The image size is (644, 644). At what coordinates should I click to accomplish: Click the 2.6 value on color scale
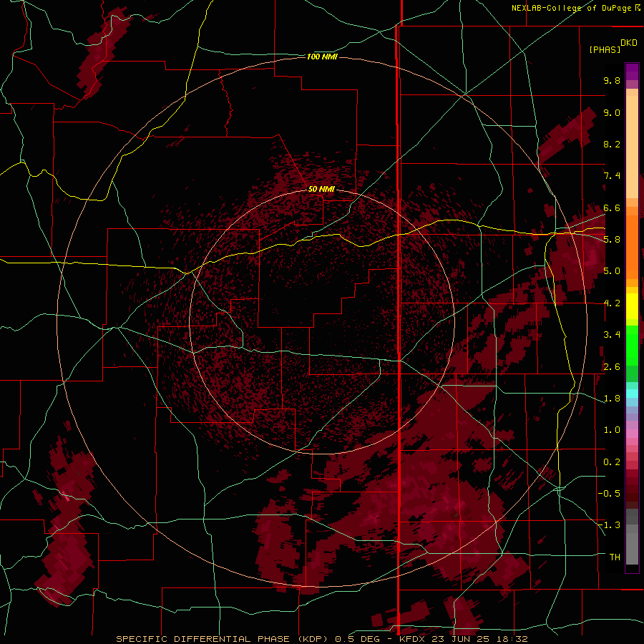[x=612, y=367]
